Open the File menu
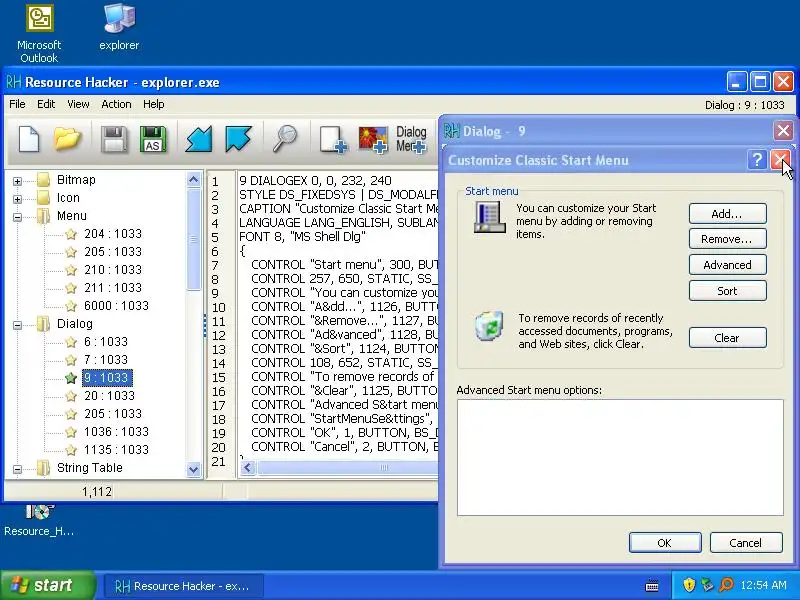800x600 pixels. (17, 104)
